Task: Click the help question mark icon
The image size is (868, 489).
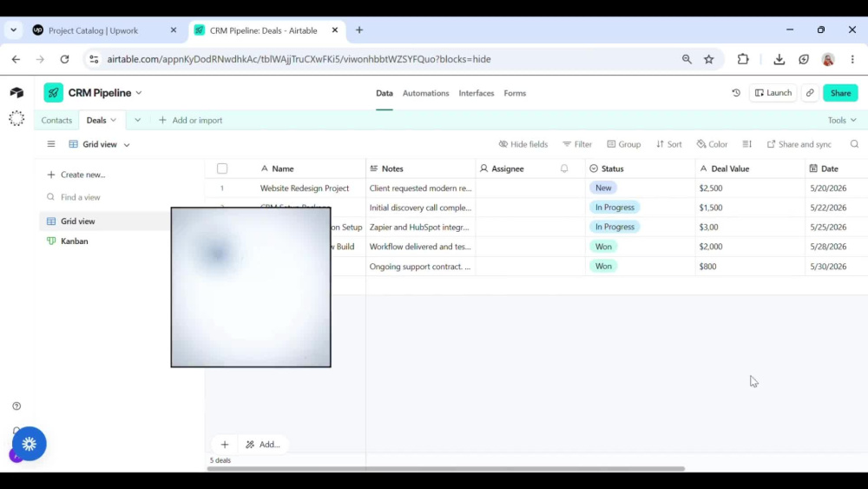Action: [16, 406]
